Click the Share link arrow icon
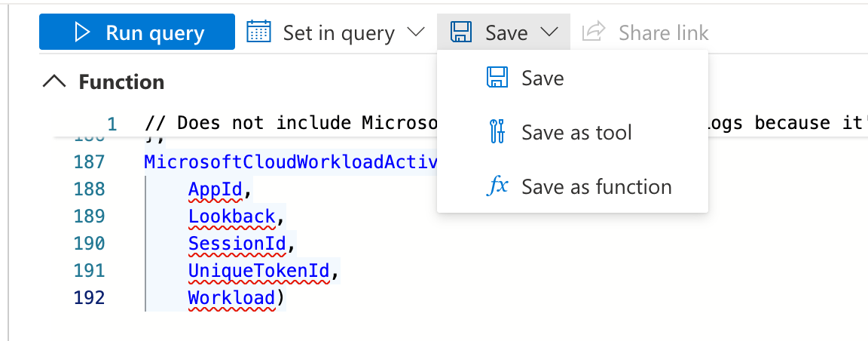 594,32
